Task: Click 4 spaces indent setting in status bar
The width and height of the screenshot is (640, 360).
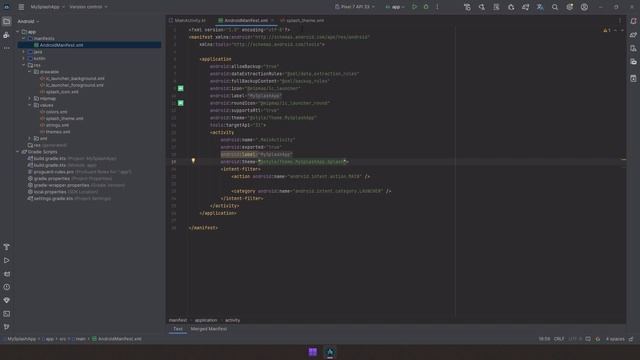Action: point(615,339)
